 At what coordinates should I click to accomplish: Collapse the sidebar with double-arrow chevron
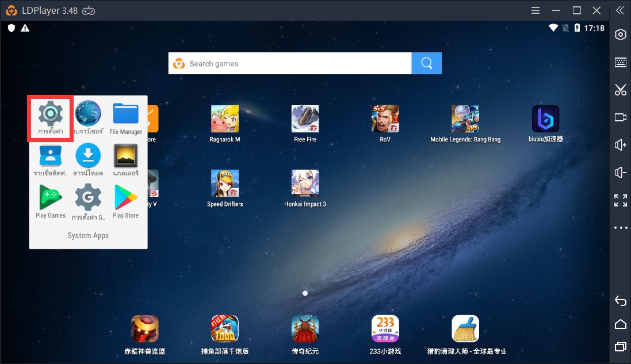tap(619, 10)
